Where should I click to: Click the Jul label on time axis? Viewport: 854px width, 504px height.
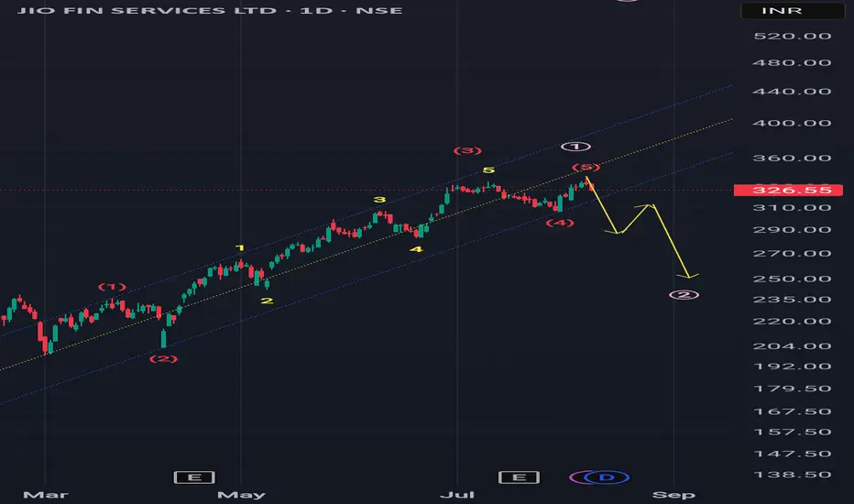coord(457,495)
